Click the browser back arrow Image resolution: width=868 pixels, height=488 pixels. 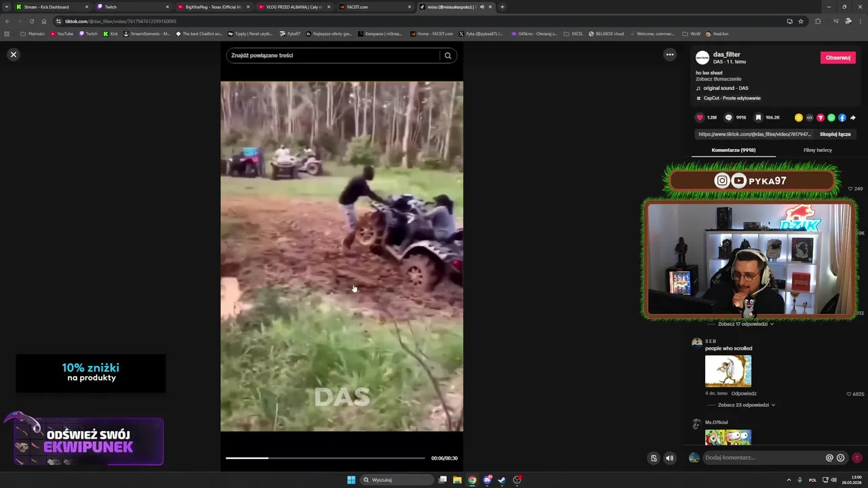coord(7,21)
